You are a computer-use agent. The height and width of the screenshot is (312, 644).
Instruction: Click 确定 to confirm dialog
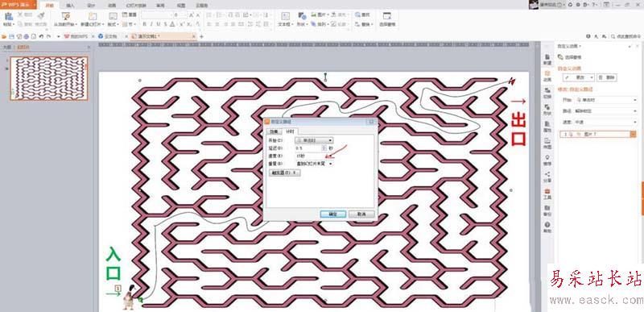332,214
